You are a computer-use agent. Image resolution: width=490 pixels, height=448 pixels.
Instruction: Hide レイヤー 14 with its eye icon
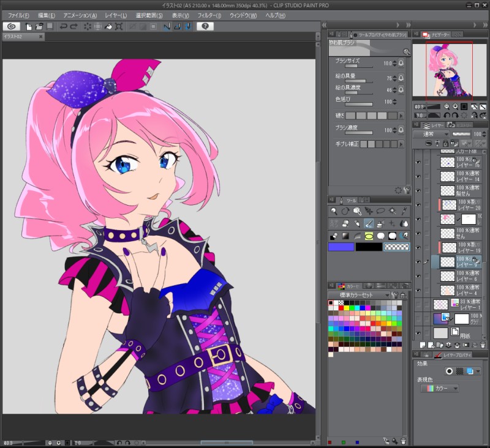click(418, 176)
